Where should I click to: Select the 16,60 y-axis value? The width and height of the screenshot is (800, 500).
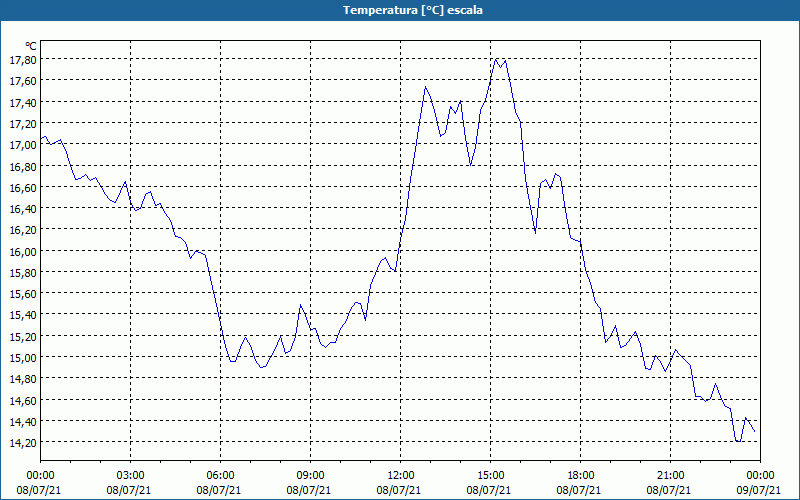click(23, 187)
